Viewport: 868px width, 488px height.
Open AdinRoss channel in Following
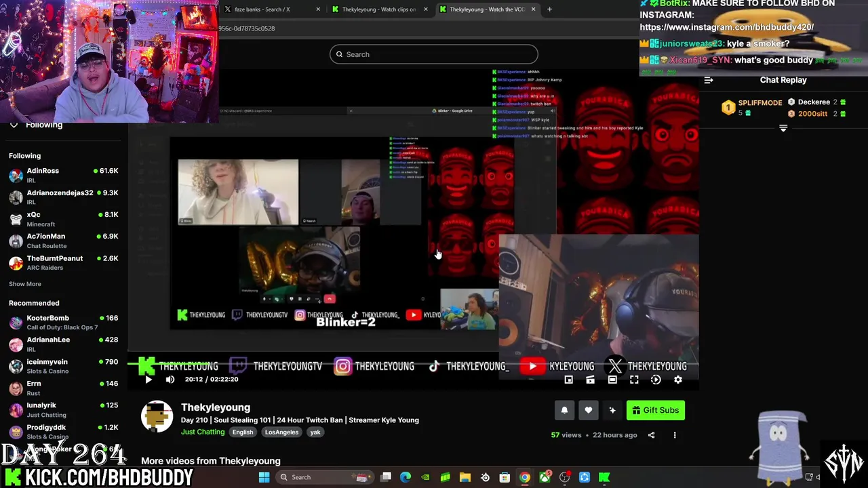coord(64,175)
